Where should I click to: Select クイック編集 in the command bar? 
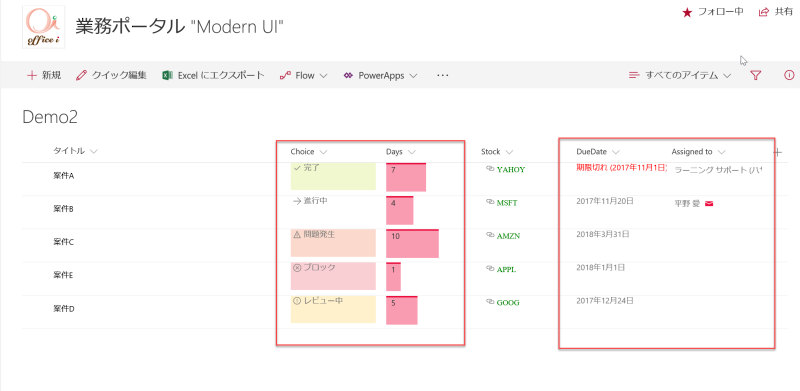pos(111,76)
